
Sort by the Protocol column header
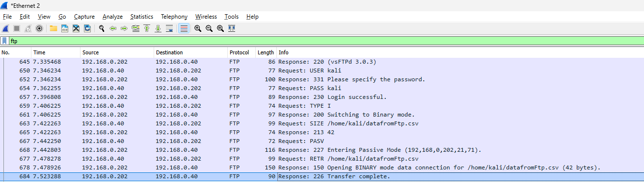[241, 52]
